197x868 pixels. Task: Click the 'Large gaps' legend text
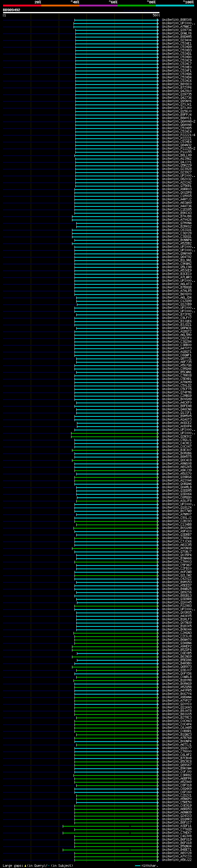(13, 865)
